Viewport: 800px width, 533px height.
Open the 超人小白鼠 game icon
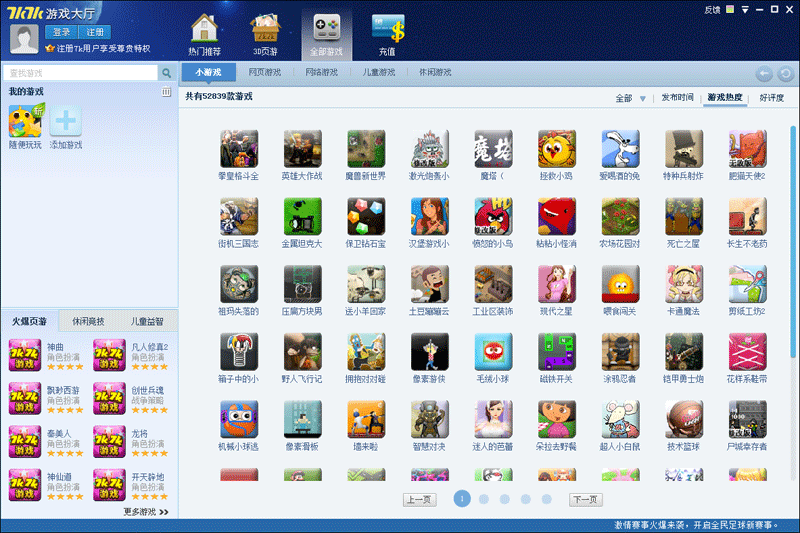pyautogui.click(x=620, y=419)
